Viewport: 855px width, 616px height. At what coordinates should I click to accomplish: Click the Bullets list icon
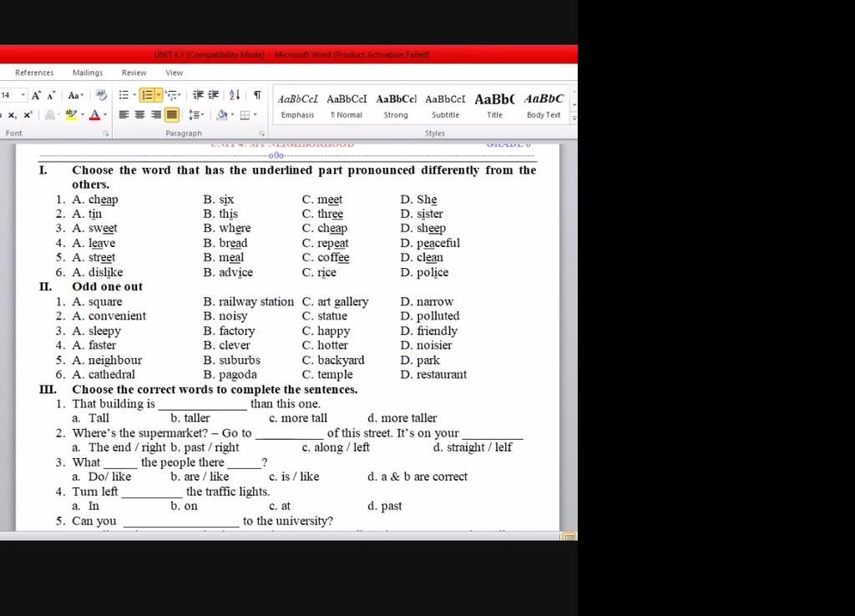124,95
